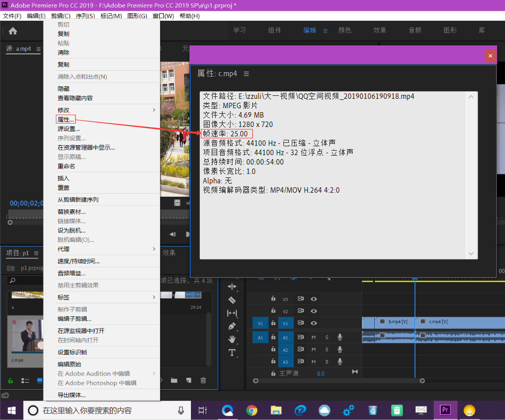Toggle visibility eye for V2 track
This screenshot has width=505, height=420.
(x=314, y=311)
